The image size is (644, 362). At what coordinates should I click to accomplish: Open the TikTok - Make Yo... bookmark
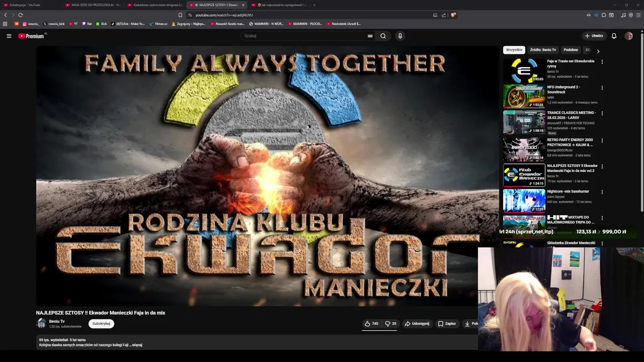click(x=128, y=24)
